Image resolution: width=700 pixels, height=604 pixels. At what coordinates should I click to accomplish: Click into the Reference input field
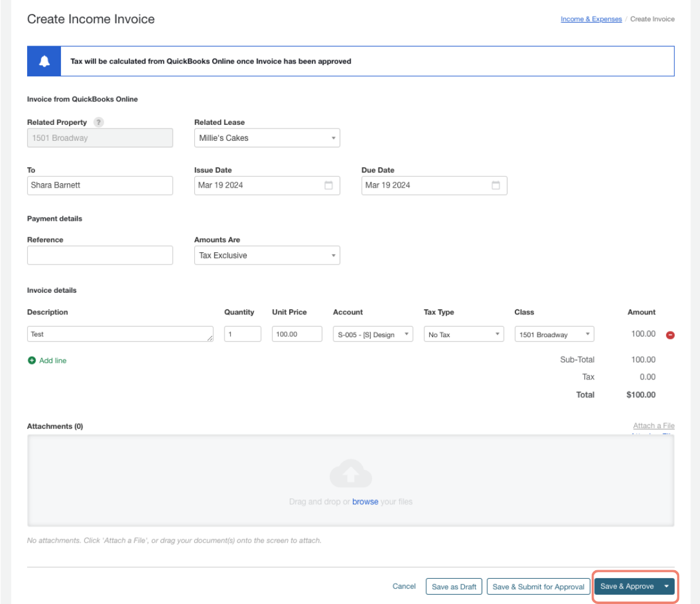pos(100,255)
